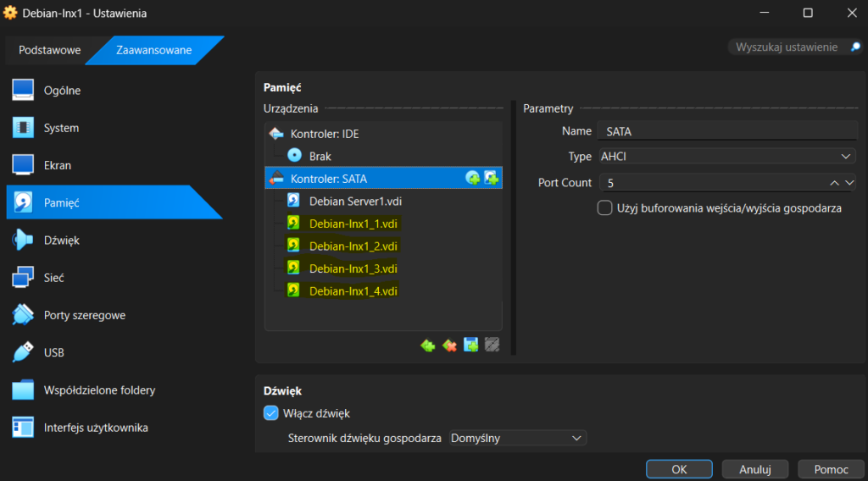Click the add hard disk icon on SATA controller

point(491,179)
